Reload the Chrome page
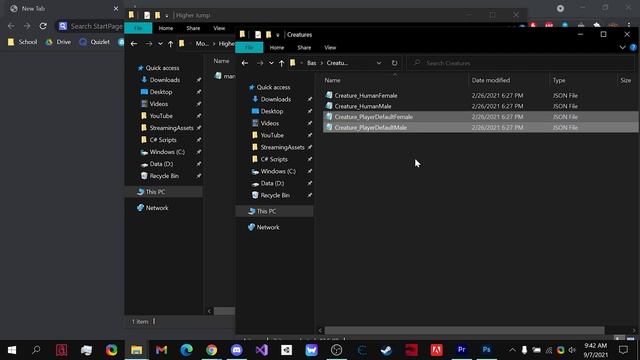This screenshot has width=640, height=360. [x=43, y=26]
